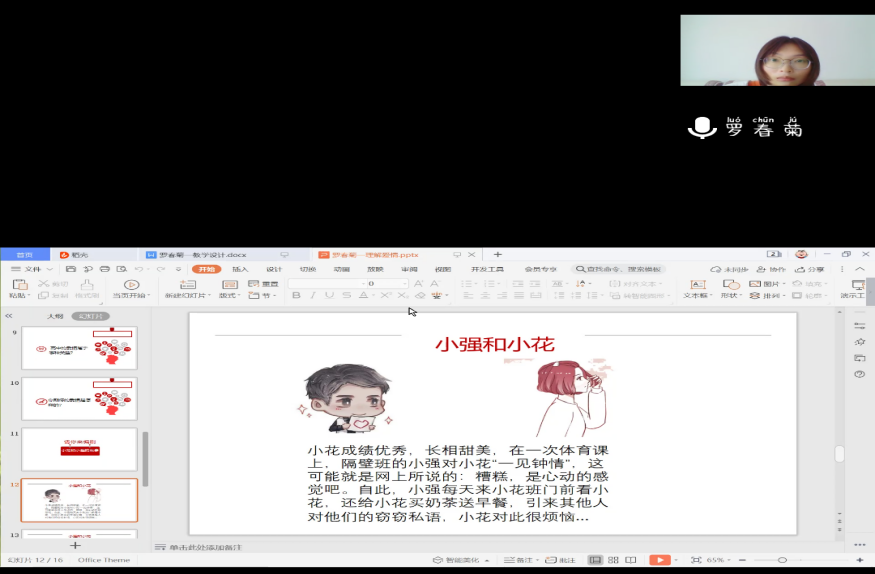Switch to Outline (大纲) panel view

point(55,316)
